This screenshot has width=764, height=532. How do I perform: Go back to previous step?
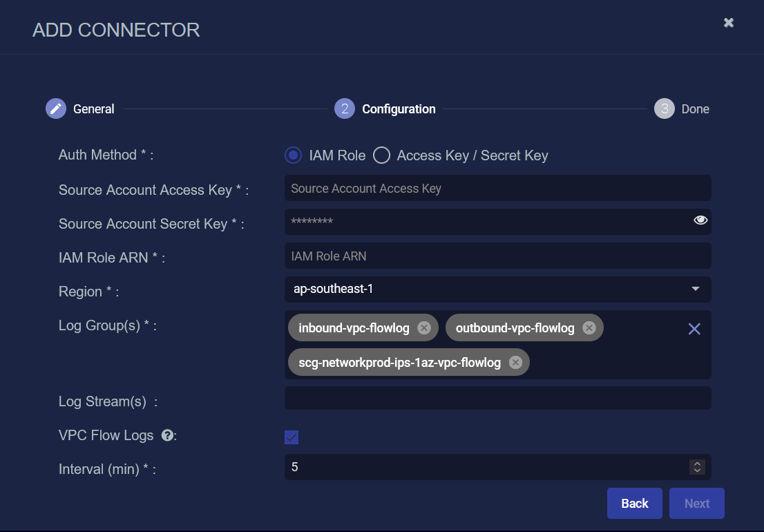[x=634, y=503]
